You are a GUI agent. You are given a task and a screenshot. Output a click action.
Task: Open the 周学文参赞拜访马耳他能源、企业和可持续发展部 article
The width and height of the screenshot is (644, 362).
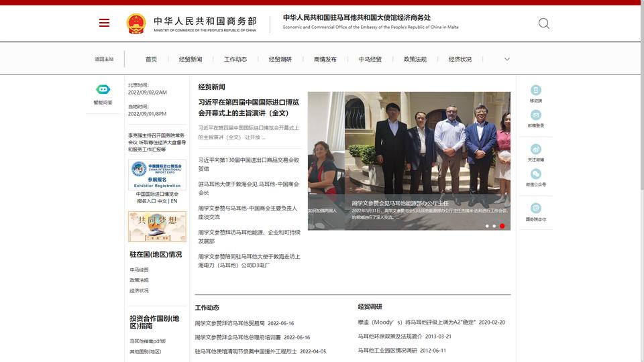point(249,237)
